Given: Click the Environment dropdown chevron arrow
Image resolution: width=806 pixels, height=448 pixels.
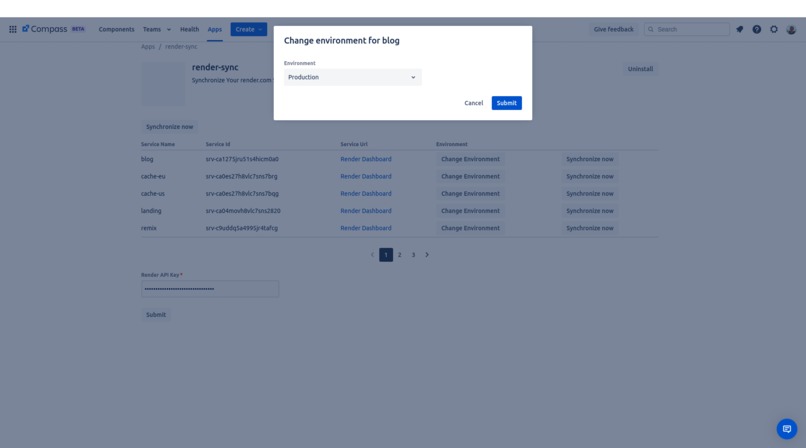Looking at the screenshot, I should coord(413,77).
